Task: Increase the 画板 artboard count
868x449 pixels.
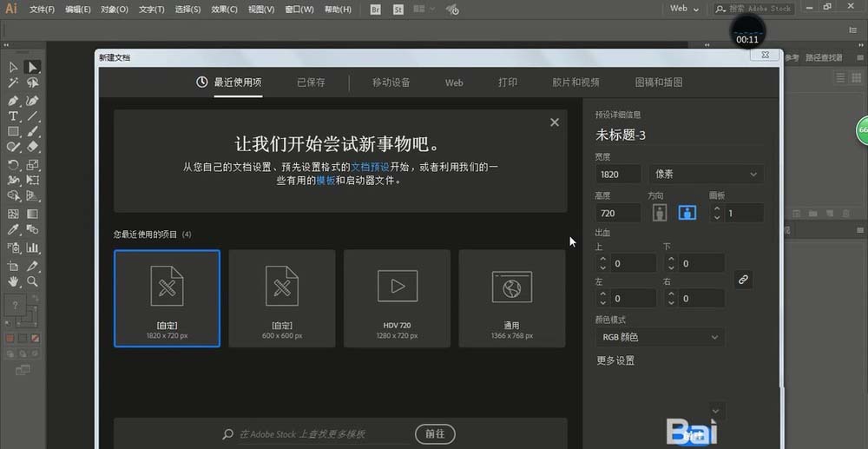Action: point(718,208)
